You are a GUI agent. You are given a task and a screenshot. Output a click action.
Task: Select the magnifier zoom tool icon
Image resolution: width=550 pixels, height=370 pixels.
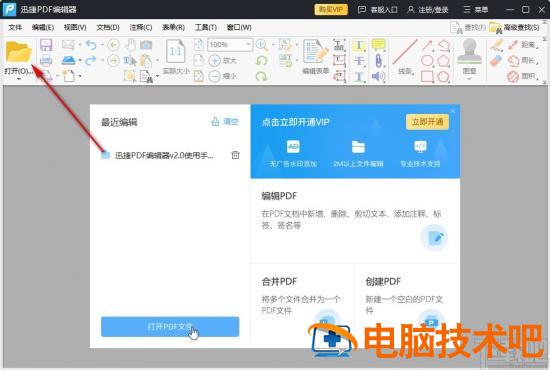coord(262,45)
